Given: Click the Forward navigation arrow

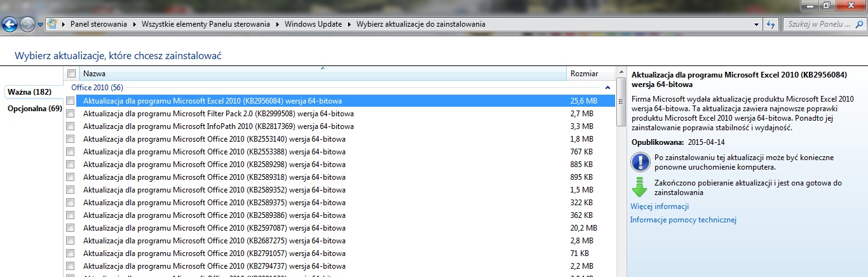Looking at the screenshot, I should coord(27,25).
